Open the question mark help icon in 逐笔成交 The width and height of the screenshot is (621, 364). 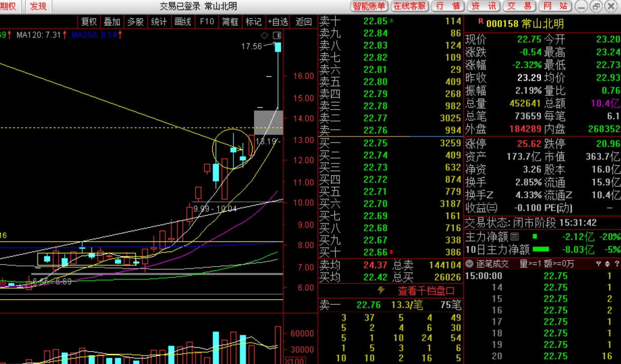tap(616, 264)
